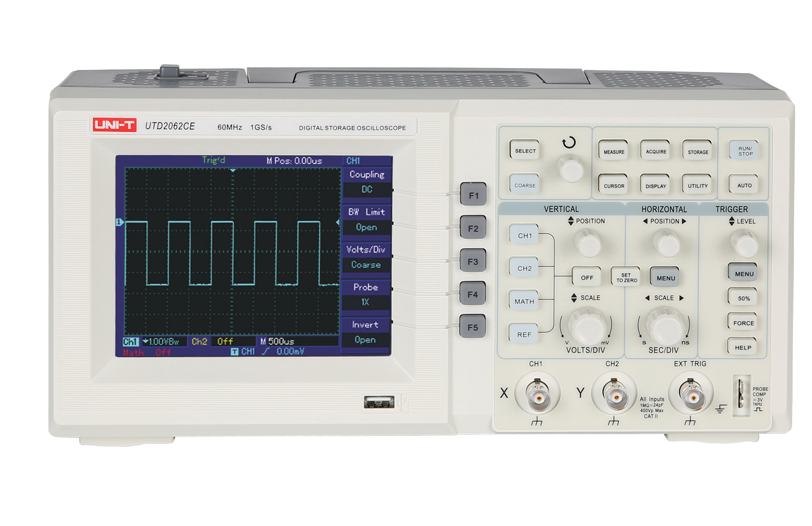Activate the REF waveform button
The image size is (812, 526).
point(524,333)
